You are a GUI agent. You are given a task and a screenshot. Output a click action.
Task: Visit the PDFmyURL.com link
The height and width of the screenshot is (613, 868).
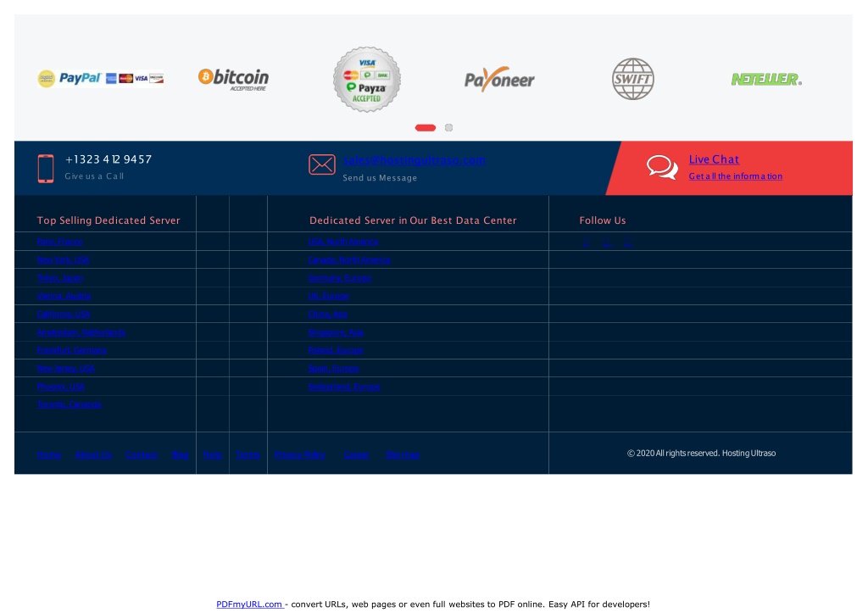(x=250, y=605)
